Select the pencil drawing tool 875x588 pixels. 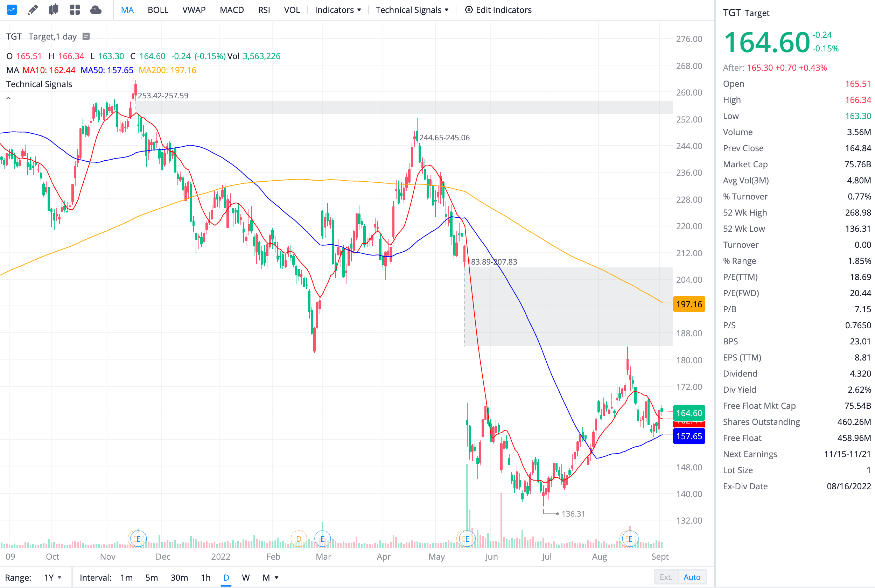tap(33, 10)
